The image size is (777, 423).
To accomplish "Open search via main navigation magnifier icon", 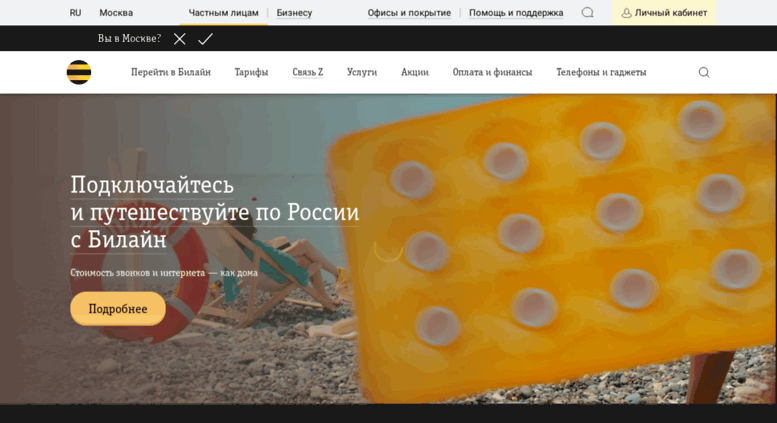I will point(704,72).
